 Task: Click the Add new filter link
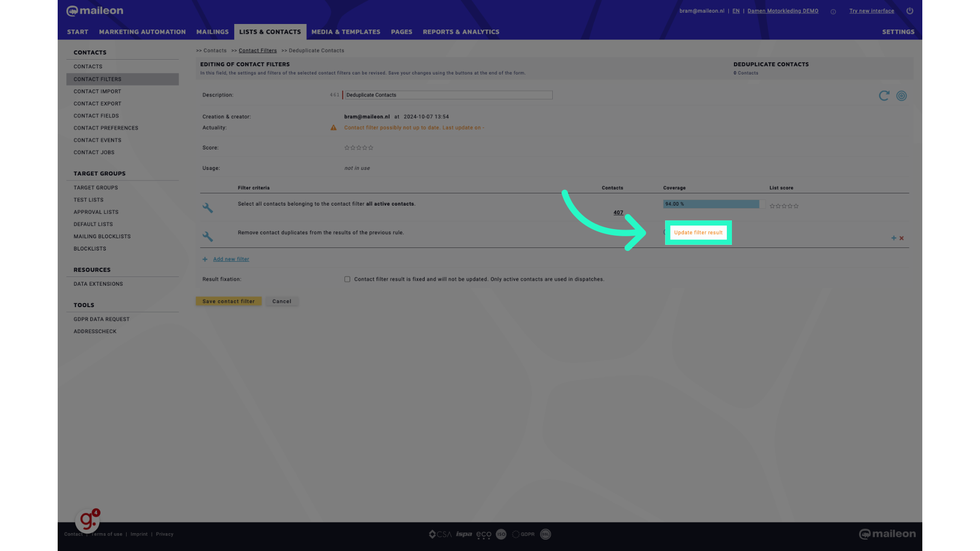click(x=231, y=259)
